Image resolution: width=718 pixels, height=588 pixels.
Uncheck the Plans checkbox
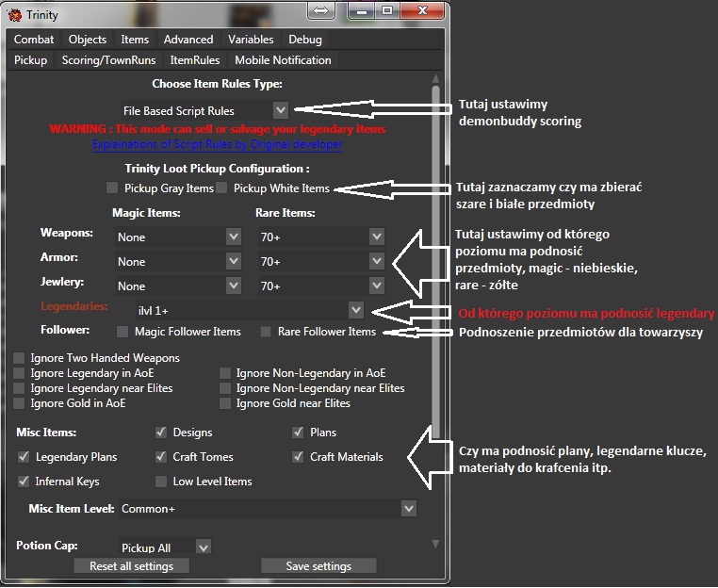[298, 432]
